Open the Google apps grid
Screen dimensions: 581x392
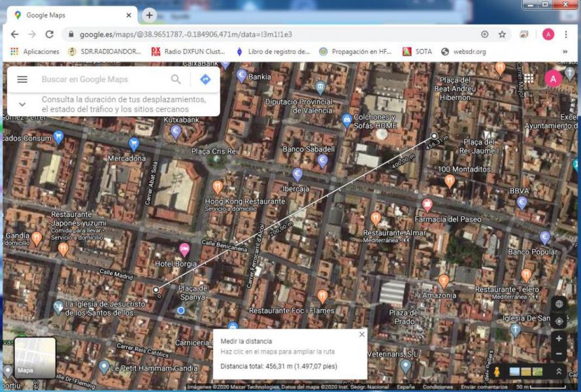click(529, 79)
